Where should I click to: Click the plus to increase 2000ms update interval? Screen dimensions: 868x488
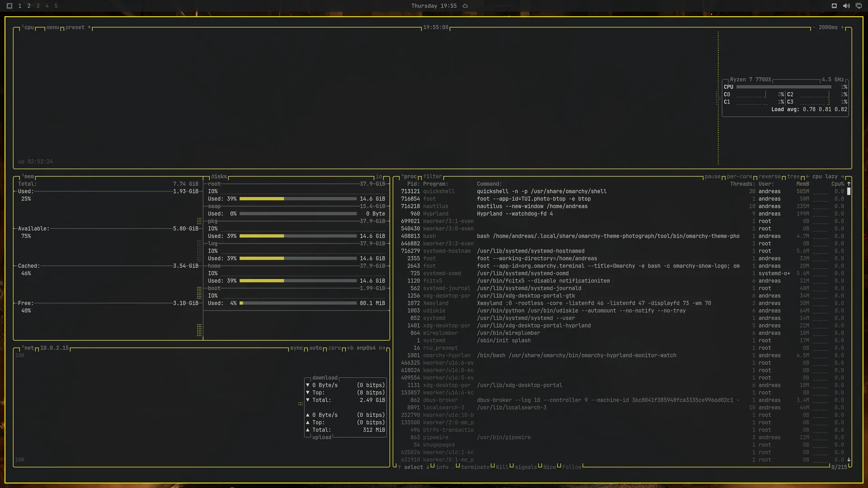coord(842,28)
